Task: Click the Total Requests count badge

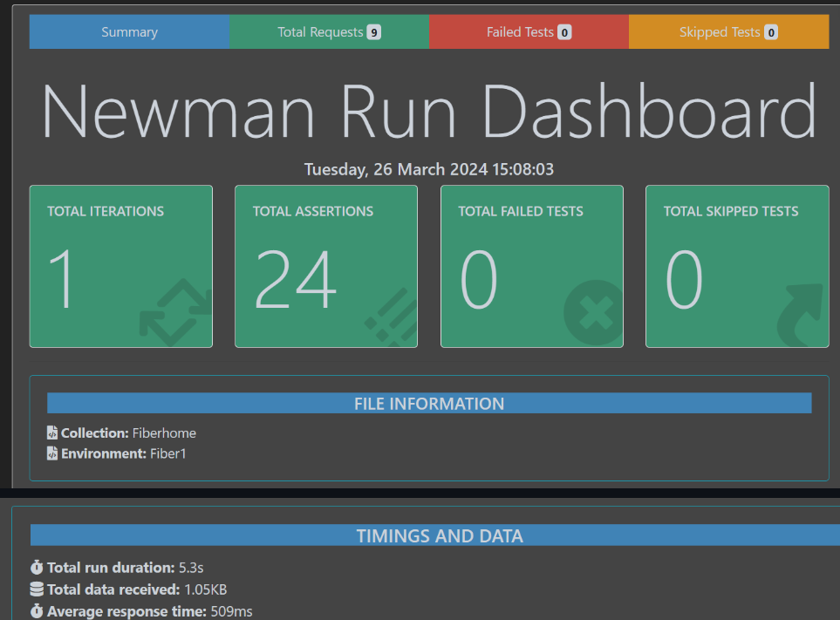Action: click(373, 33)
